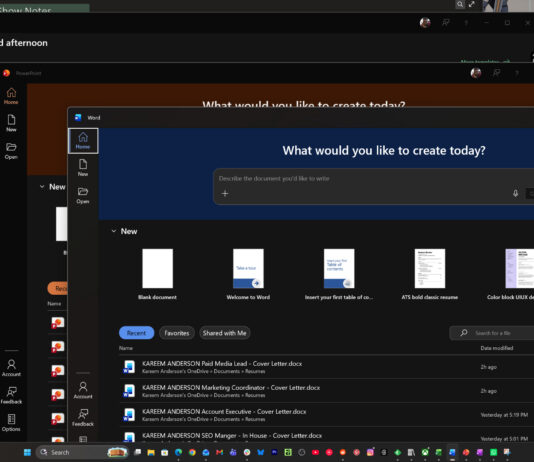Image resolution: width=534 pixels, height=462 pixels.
Task: Open the Home tab in Word sidebar
Action: 83,141
